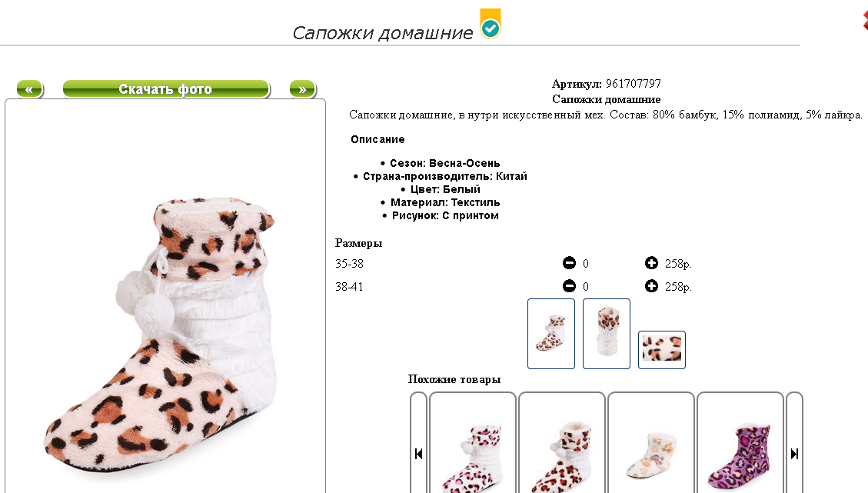Increase quantity for size 38-41
The width and height of the screenshot is (868, 493).
(651, 286)
